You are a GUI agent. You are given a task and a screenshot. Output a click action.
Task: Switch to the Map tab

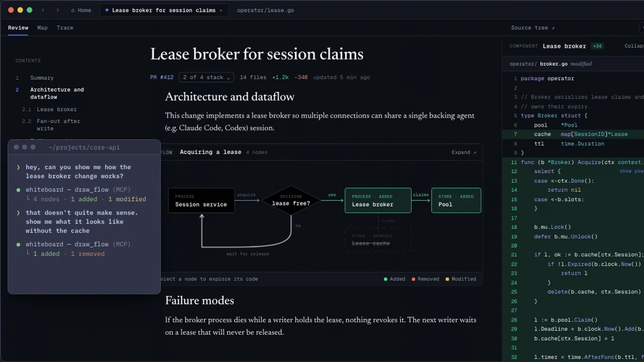pyautogui.click(x=42, y=28)
